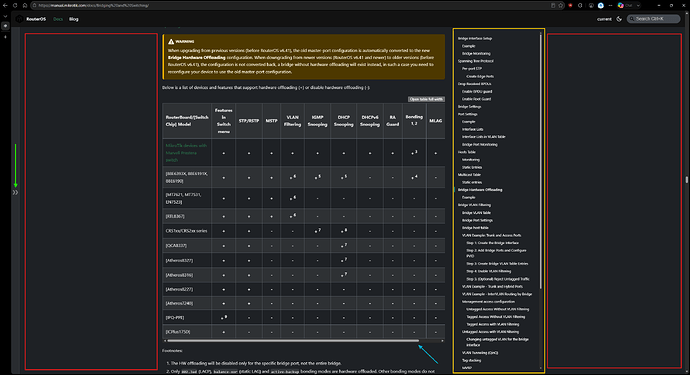
Task: Click the Search Ctrl+K field
Action: [653, 18]
